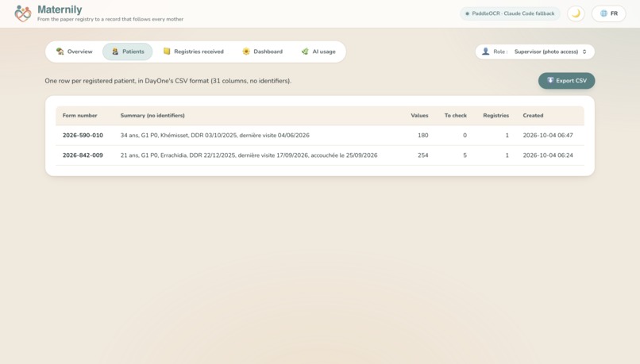
Task: Click the To check count 5
Action: click(x=465, y=155)
